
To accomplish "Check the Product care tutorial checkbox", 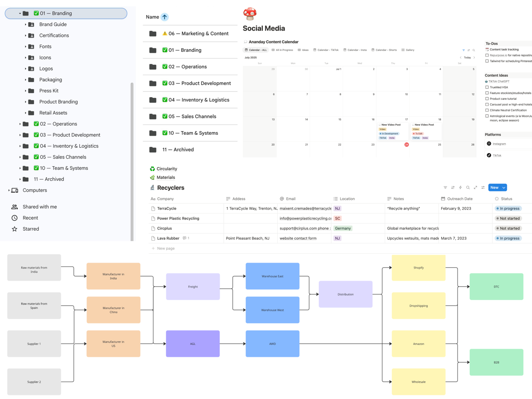I will coord(487,99).
